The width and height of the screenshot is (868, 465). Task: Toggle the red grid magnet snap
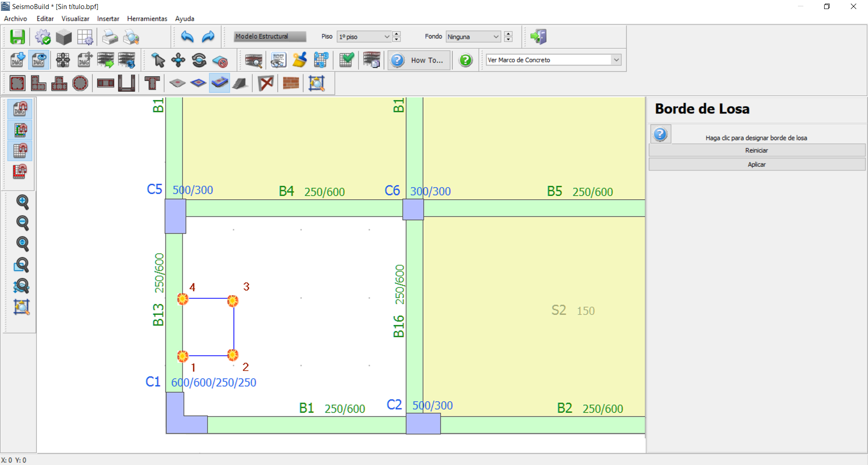(20, 171)
